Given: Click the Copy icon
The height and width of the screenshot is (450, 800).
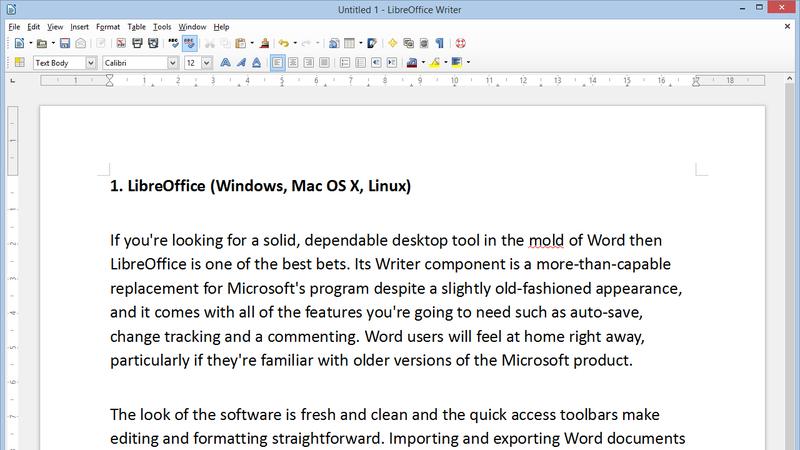Looking at the screenshot, I should click(225, 44).
